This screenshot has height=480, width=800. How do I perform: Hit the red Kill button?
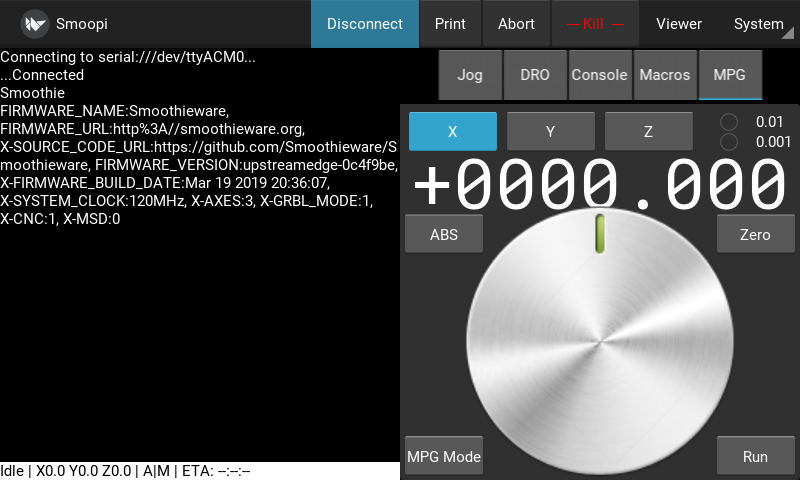coord(595,24)
